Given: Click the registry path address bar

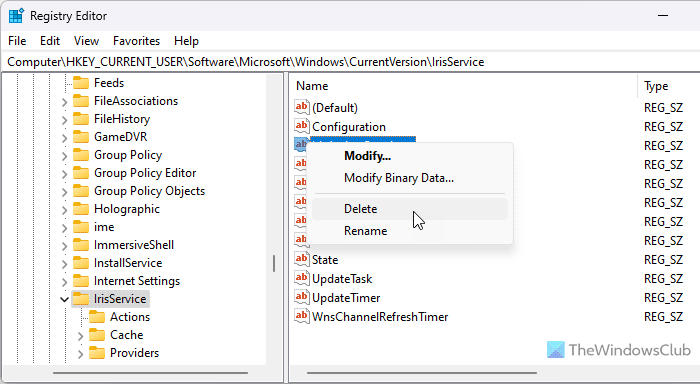Looking at the screenshot, I should (350, 62).
